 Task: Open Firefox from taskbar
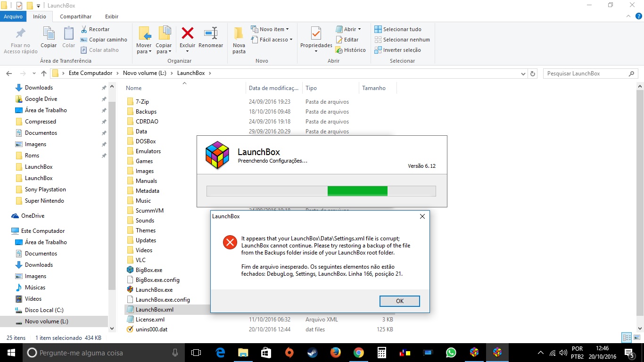(x=336, y=353)
